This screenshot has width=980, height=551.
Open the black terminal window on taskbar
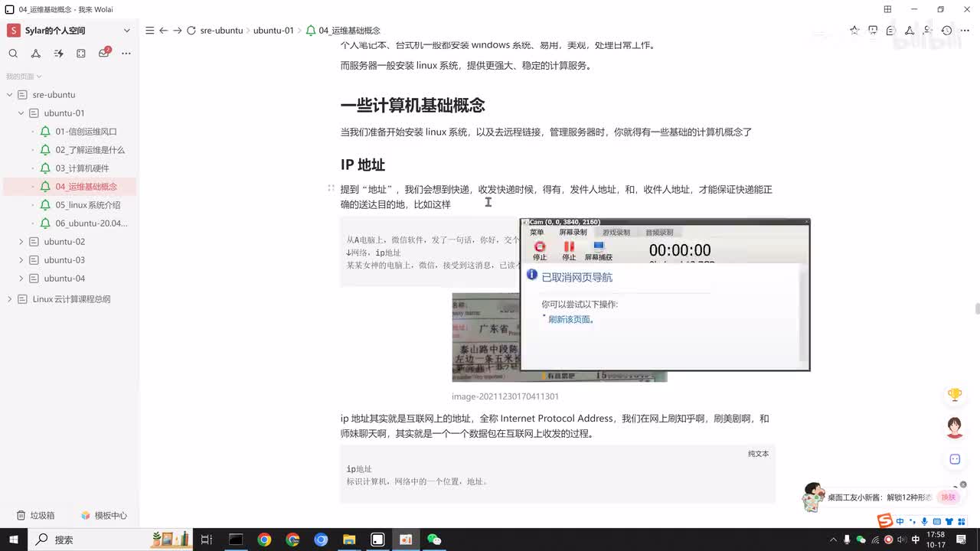[x=236, y=540]
